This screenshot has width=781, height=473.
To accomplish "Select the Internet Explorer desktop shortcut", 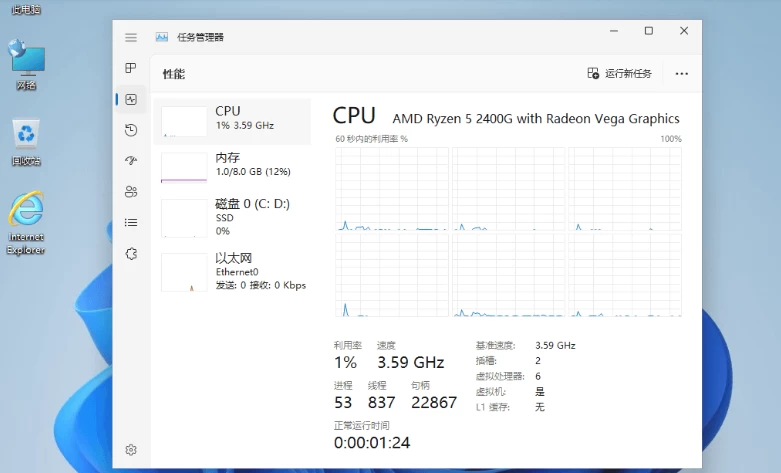I will pyautogui.click(x=26, y=222).
